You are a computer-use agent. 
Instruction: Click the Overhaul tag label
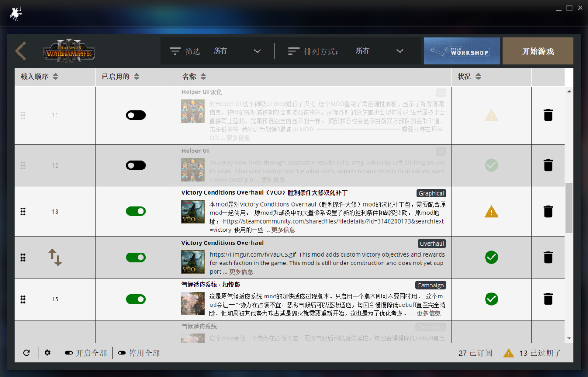tap(432, 243)
